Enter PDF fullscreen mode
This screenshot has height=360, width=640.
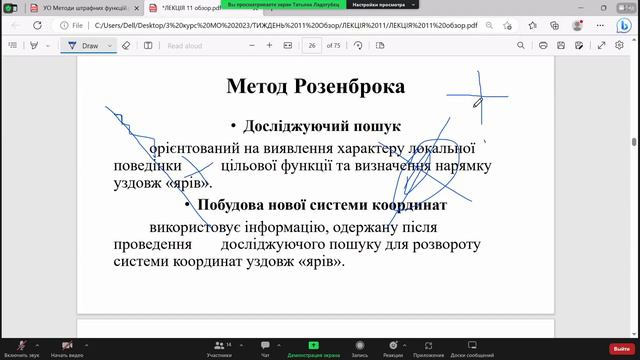[x=601, y=45]
